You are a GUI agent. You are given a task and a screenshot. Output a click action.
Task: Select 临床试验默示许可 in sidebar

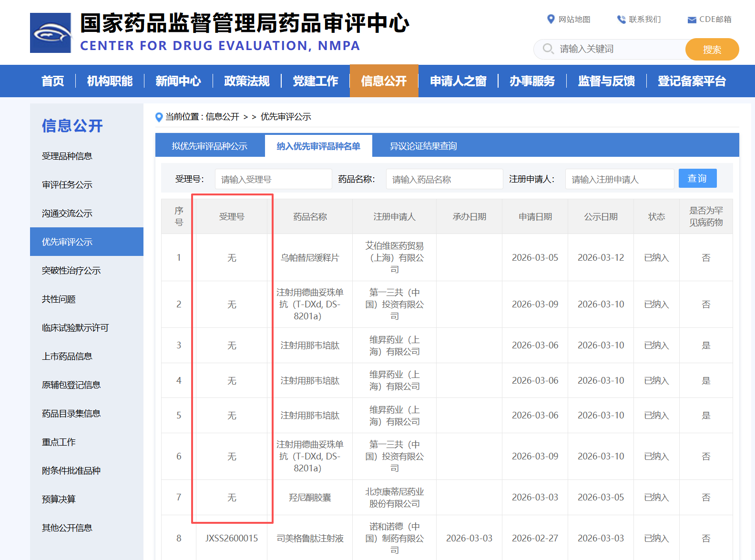click(x=75, y=328)
